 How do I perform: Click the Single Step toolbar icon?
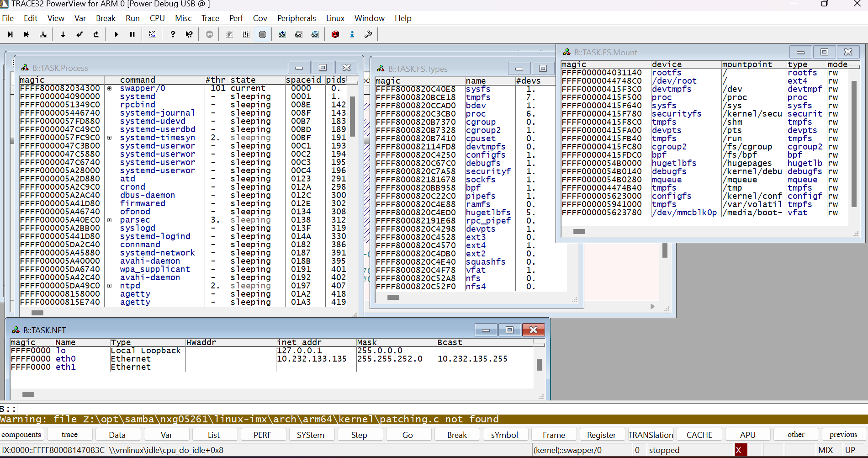pyautogui.click(x=63, y=34)
